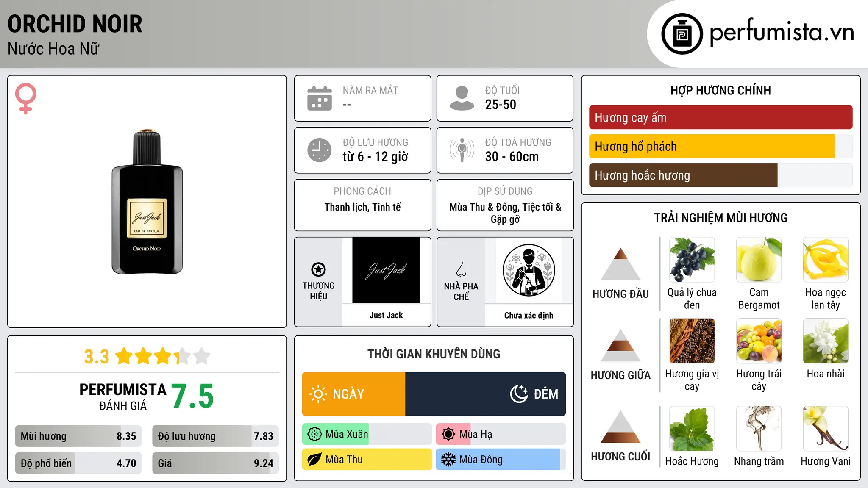868x488 pixels.
Task: Click the leaf icon for Mùa Thu
Action: coord(314,460)
